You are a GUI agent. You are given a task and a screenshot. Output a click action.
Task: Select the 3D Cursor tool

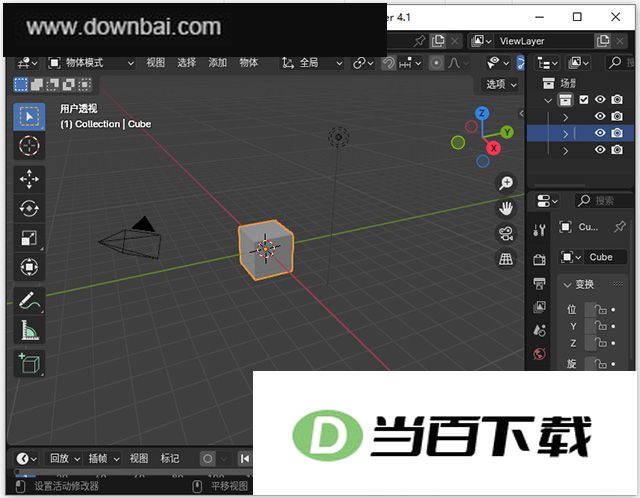click(29, 146)
